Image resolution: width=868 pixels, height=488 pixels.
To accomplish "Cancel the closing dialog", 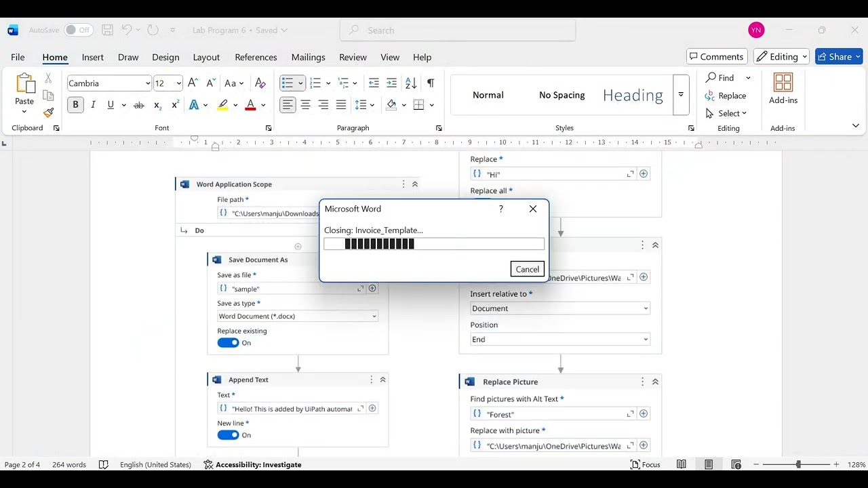I will tap(527, 269).
